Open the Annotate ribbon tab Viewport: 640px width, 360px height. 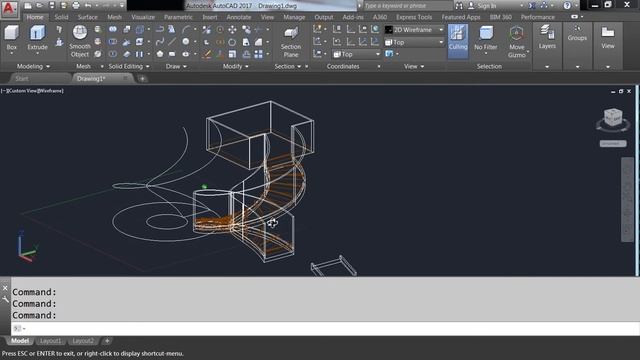(239, 17)
